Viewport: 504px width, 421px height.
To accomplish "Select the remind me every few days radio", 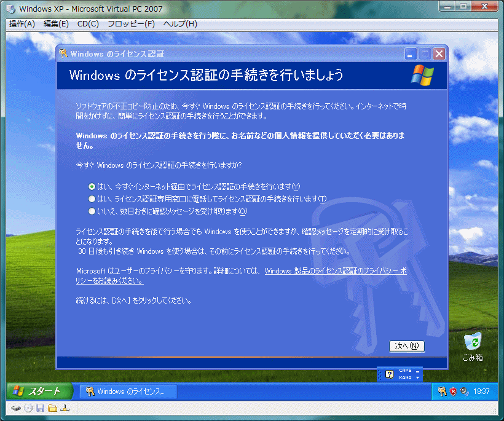I will coord(92,211).
